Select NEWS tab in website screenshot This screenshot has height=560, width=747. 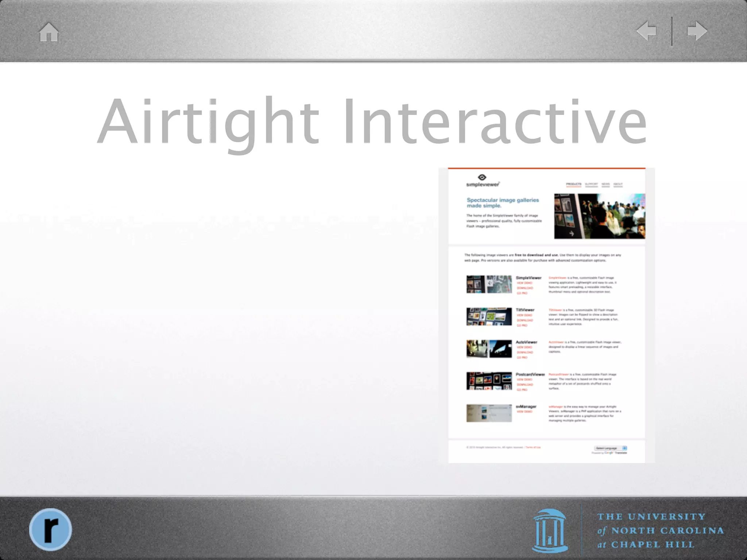(x=605, y=184)
